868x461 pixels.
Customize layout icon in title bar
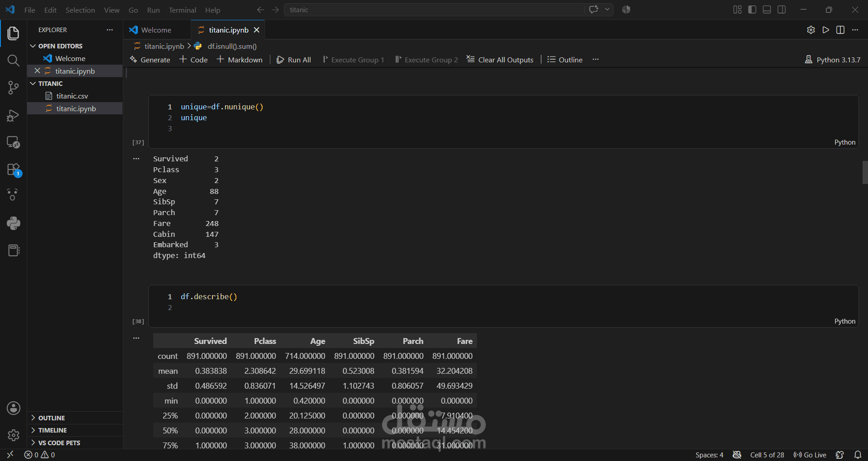coord(737,9)
